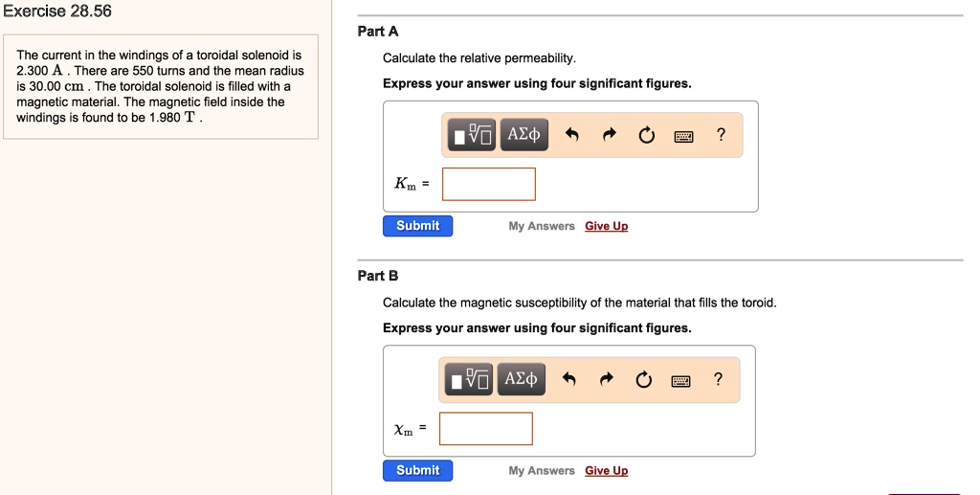Open templates button in Part B toolbar
Screen dimensions: 980x495
pos(471,380)
